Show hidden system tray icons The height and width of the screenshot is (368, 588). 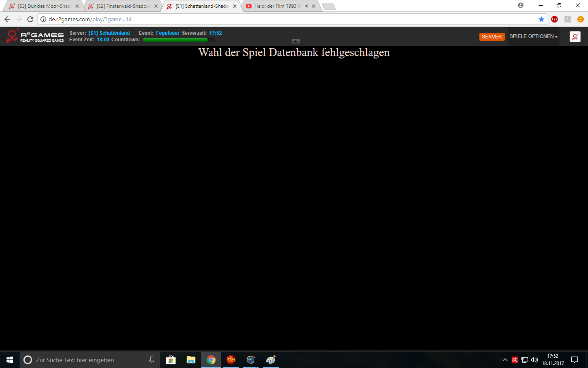coord(505,360)
